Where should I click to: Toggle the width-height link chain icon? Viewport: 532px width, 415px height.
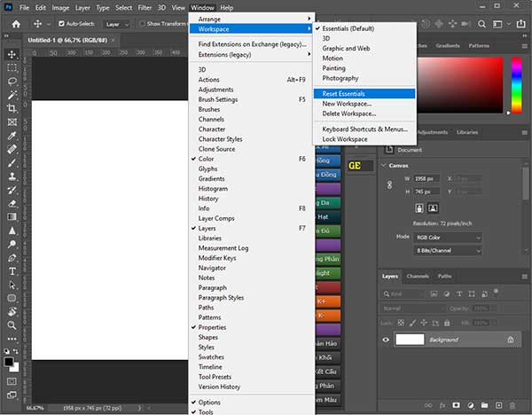[389, 185]
